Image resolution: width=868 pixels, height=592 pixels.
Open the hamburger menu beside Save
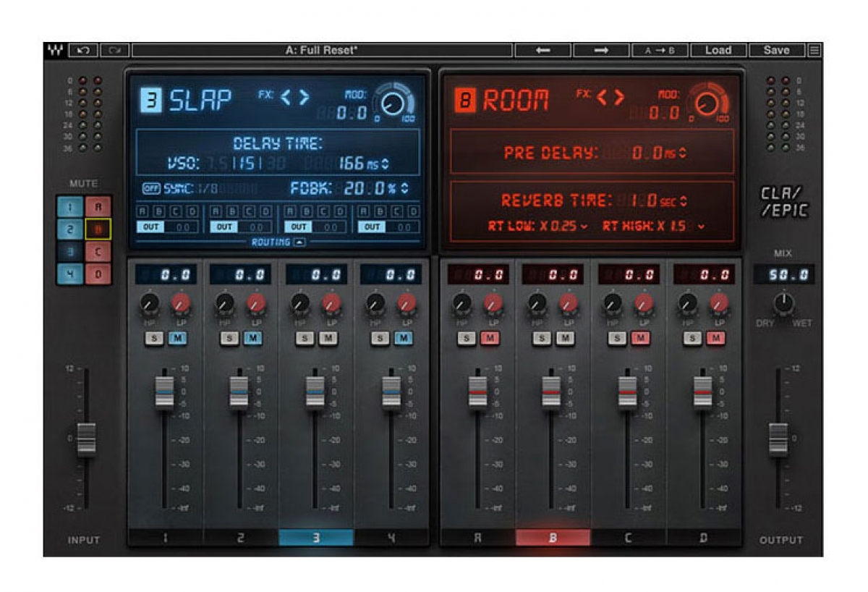[x=814, y=51]
